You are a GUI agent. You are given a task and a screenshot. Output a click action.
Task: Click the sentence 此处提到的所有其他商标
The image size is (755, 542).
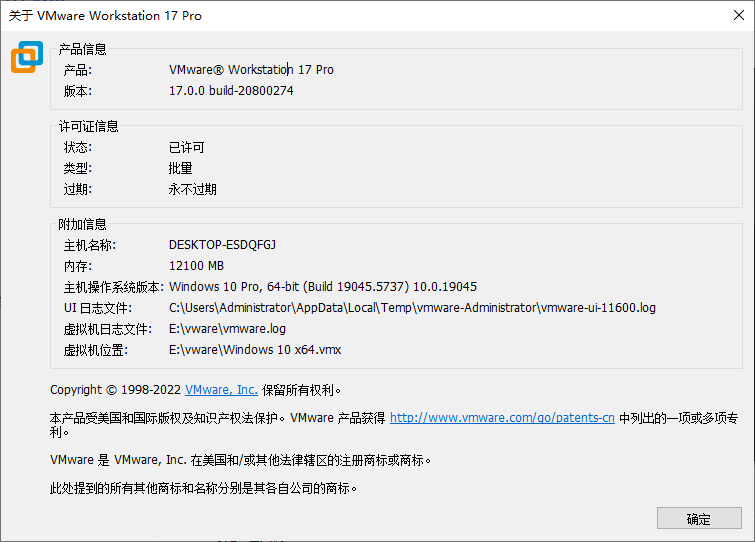pos(203,488)
